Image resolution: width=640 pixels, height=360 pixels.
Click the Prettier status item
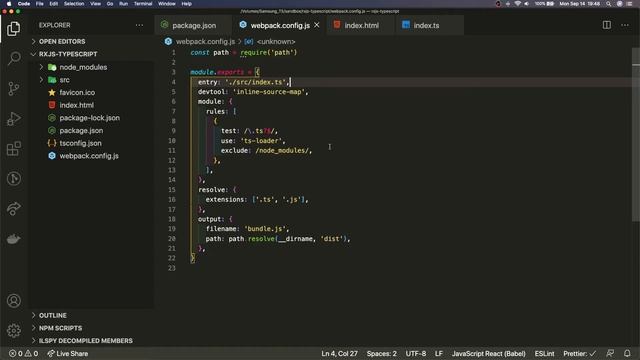click(580, 353)
